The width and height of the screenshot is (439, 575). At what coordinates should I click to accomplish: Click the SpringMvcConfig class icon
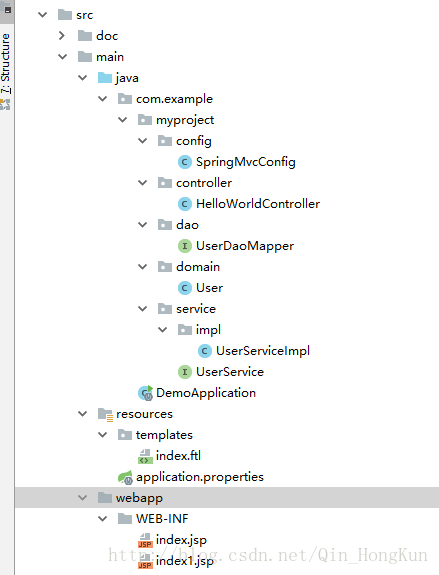click(x=185, y=162)
